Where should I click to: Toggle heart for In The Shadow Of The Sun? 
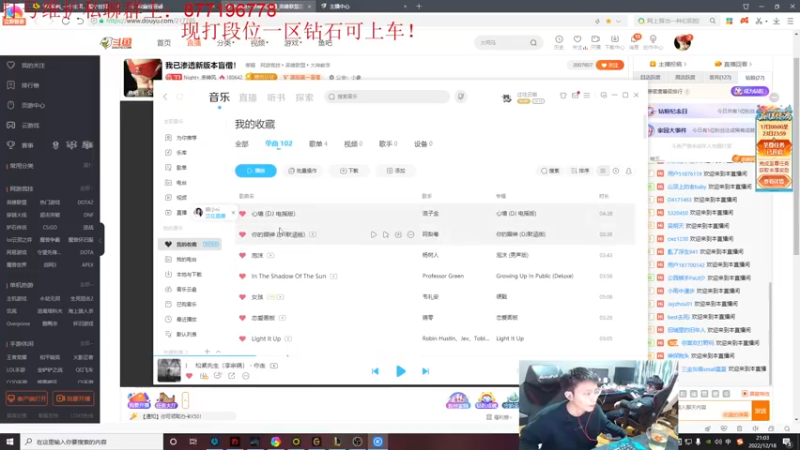click(x=242, y=276)
